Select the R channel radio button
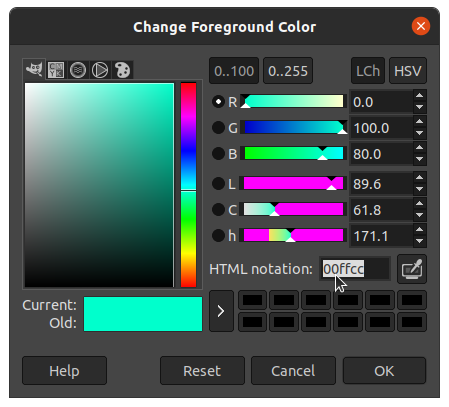This screenshot has width=449, height=407. [x=218, y=102]
